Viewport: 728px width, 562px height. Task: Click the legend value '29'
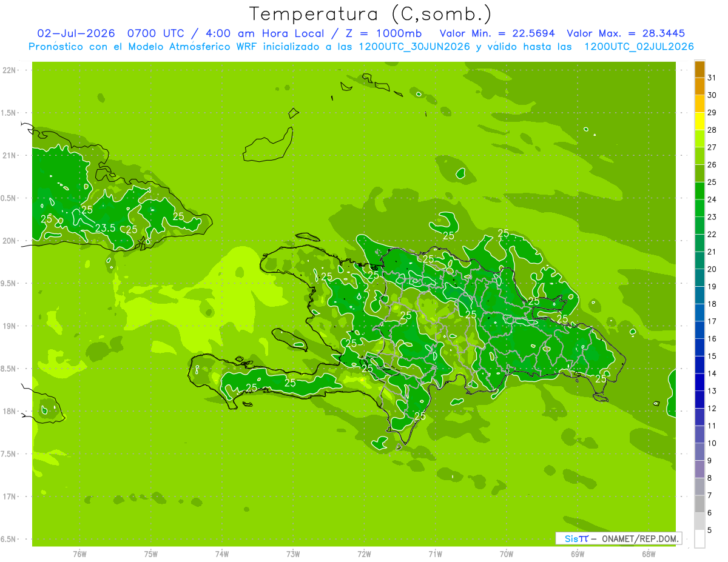(x=712, y=113)
